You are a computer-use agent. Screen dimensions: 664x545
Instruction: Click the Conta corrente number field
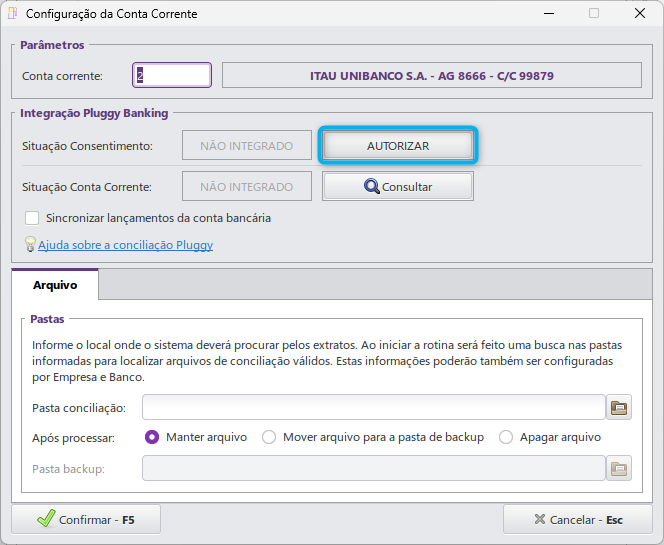pos(172,75)
